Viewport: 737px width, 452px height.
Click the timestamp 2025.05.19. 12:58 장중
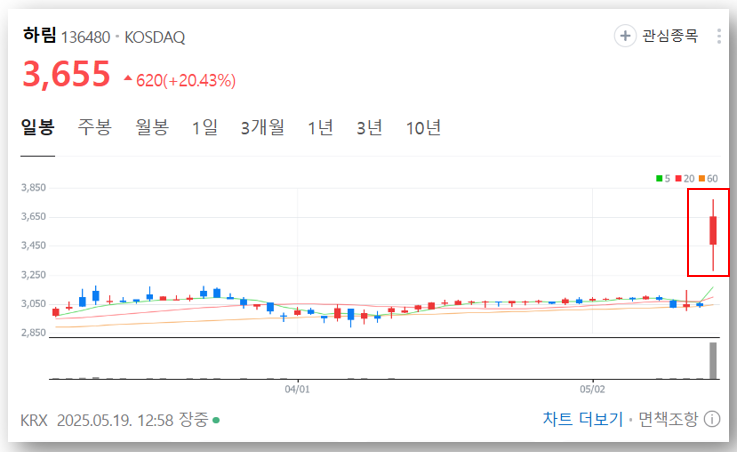(x=133, y=420)
